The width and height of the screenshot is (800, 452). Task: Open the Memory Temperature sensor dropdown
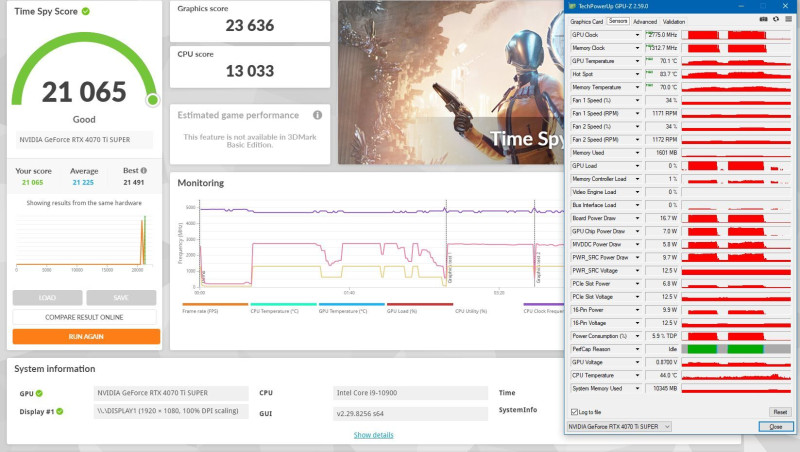pyautogui.click(x=637, y=87)
